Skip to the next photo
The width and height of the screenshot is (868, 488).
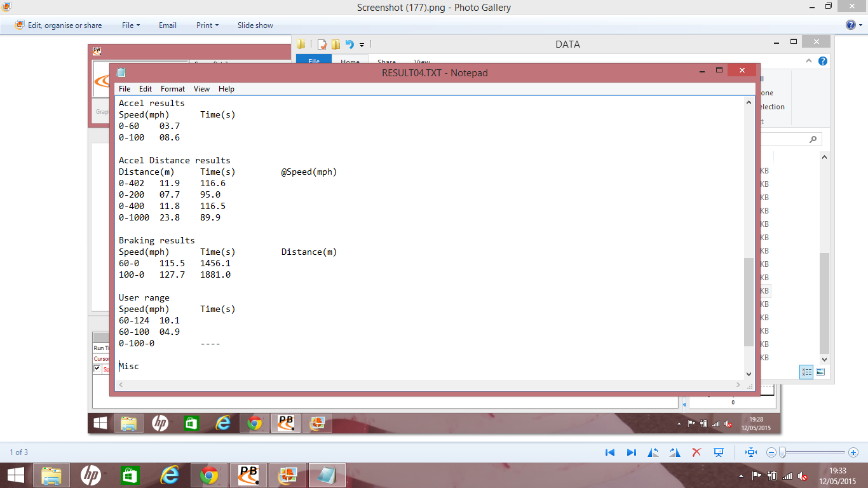tap(632, 452)
